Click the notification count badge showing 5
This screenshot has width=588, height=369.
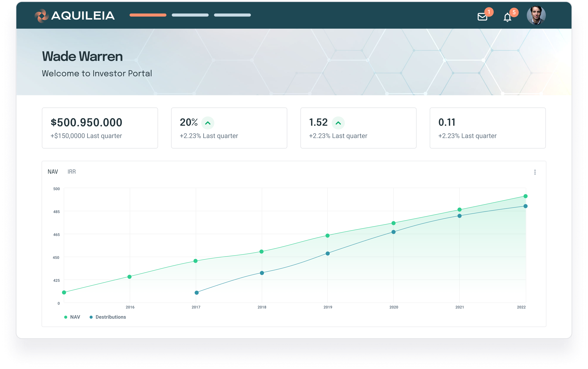tap(514, 12)
